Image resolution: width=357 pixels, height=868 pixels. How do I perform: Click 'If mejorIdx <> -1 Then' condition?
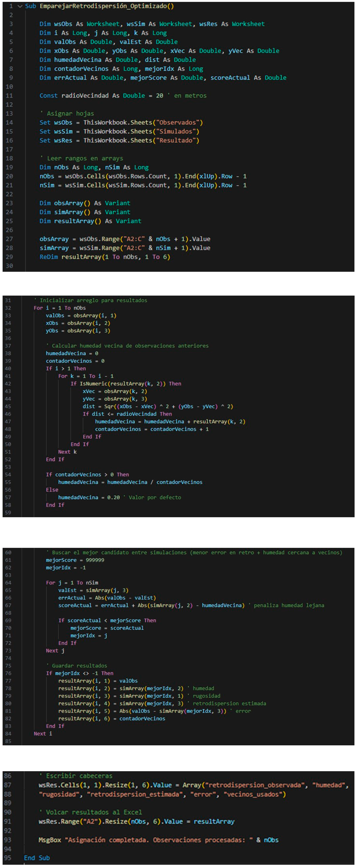point(79,674)
